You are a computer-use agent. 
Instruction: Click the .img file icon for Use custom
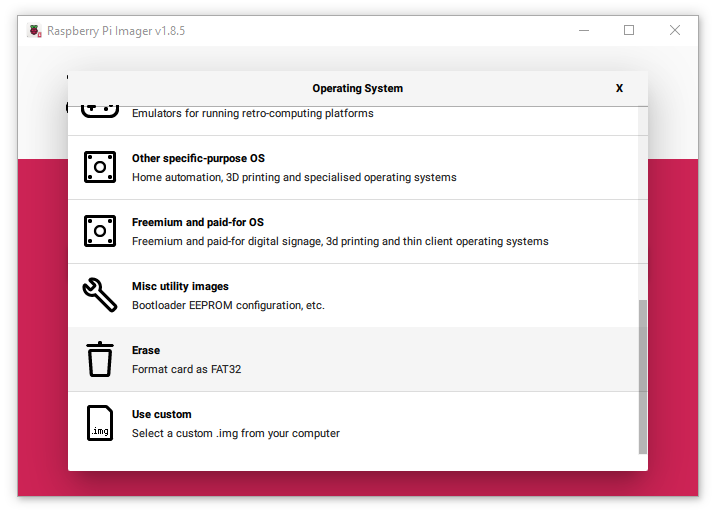100,423
